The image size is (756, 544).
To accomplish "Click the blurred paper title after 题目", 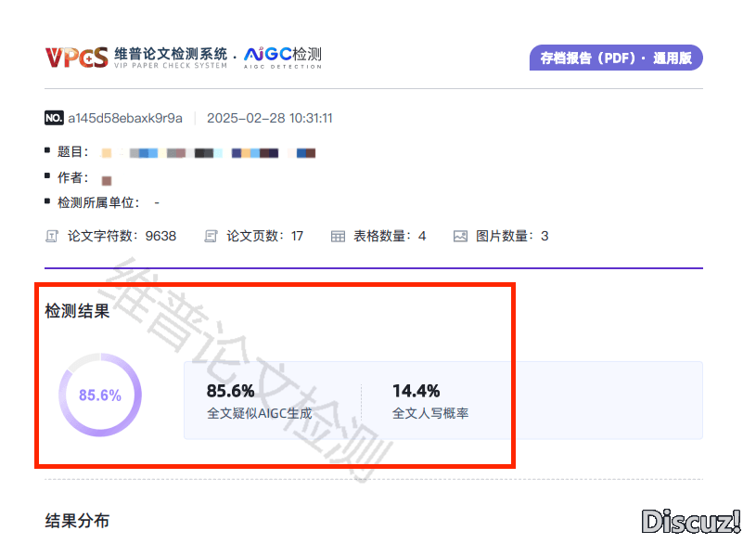I will [x=209, y=152].
